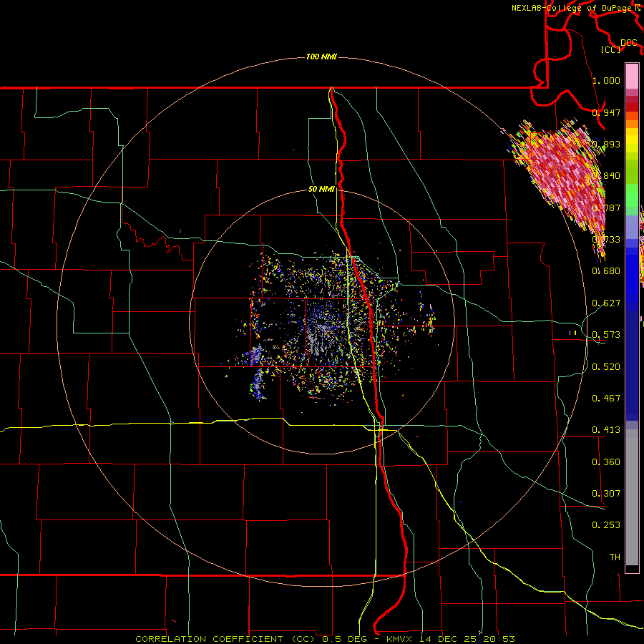This screenshot has width=644, height=644.
Task: Click the 0.360 legend value
Action: pos(606,462)
